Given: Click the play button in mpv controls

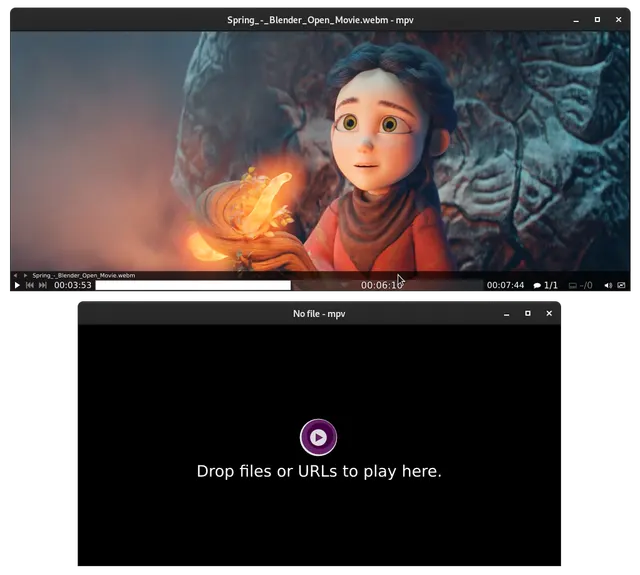Looking at the screenshot, I should click(17, 285).
